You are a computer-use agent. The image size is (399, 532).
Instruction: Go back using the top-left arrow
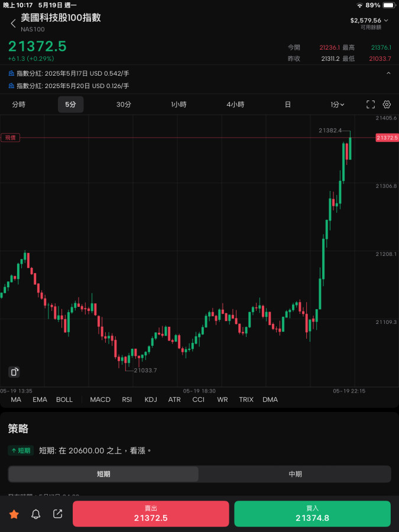tap(13, 24)
